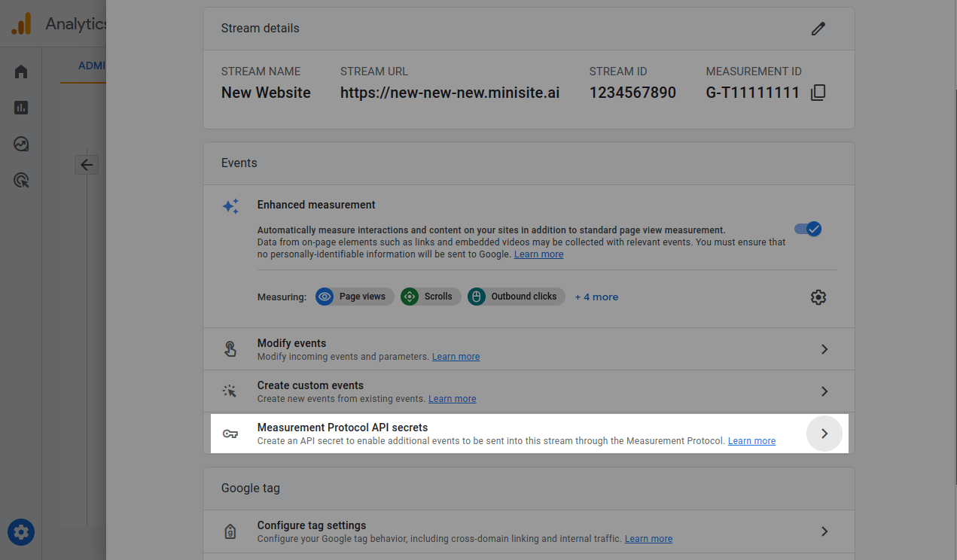Open Advertising icon in left sidebar
The width and height of the screenshot is (957, 560).
click(x=21, y=180)
